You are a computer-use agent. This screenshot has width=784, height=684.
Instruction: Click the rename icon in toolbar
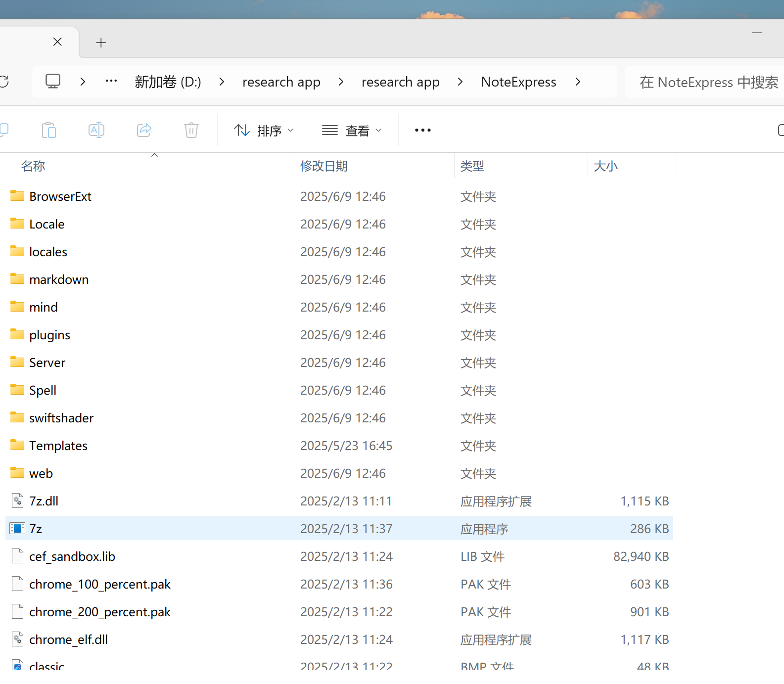pos(96,130)
